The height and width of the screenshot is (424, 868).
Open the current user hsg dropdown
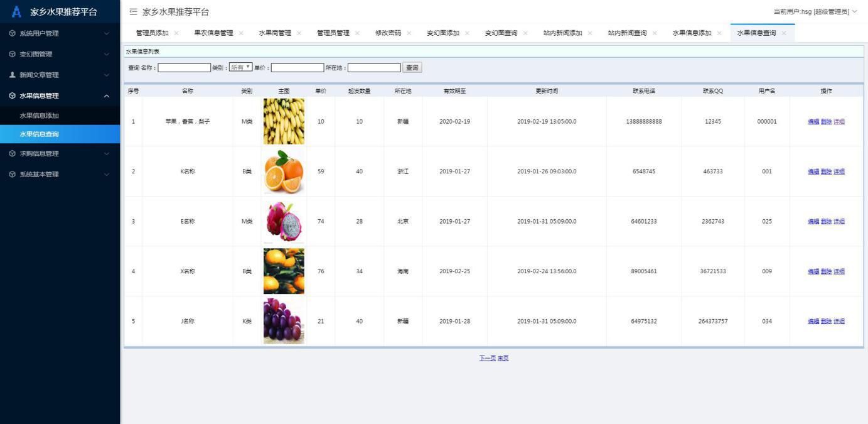[x=815, y=12]
